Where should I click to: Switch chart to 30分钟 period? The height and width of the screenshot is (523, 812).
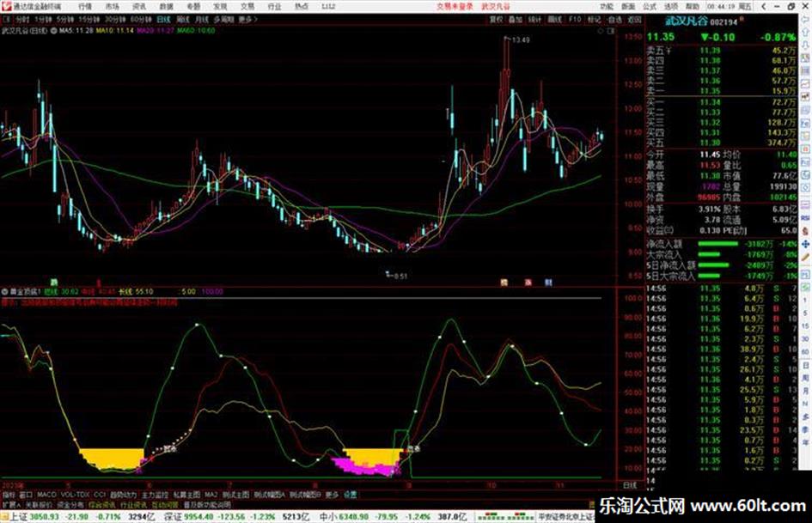115,19
